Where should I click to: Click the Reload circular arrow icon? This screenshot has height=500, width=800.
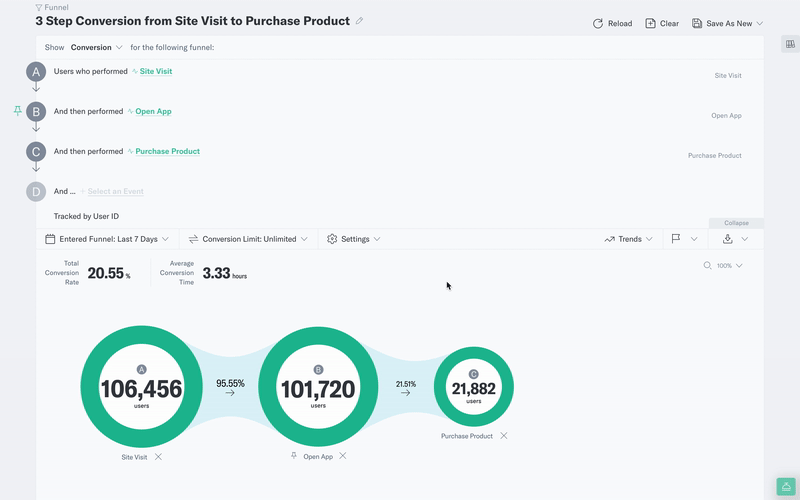[x=597, y=23]
